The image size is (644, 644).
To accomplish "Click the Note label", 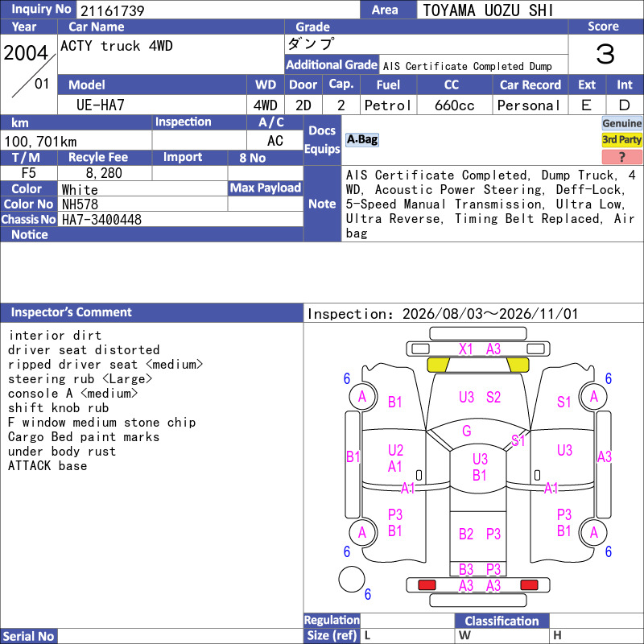I will click(322, 204).
